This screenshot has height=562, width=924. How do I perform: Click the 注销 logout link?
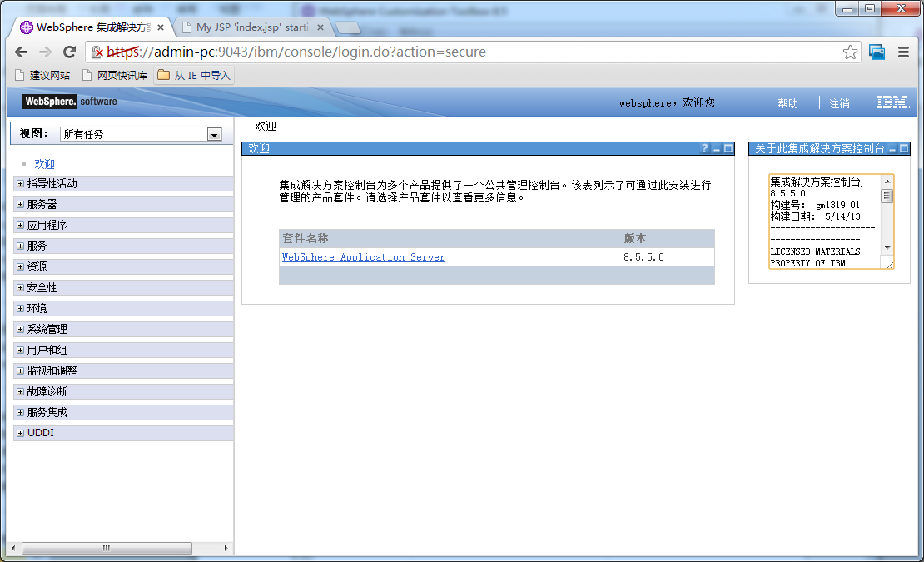(839, 103)
